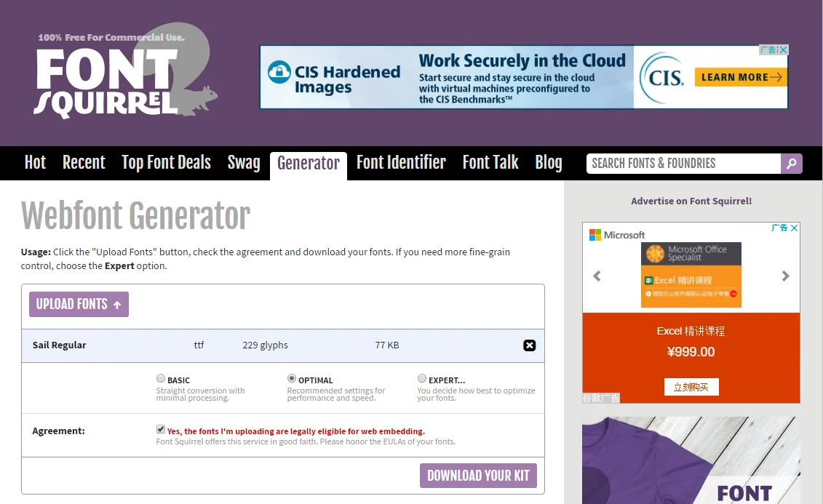The width and height of the screenshot is (823, 504).
Task: Uncheck the legal agreement checkbox
Action: pyautogui.click(x=161, y=430)
